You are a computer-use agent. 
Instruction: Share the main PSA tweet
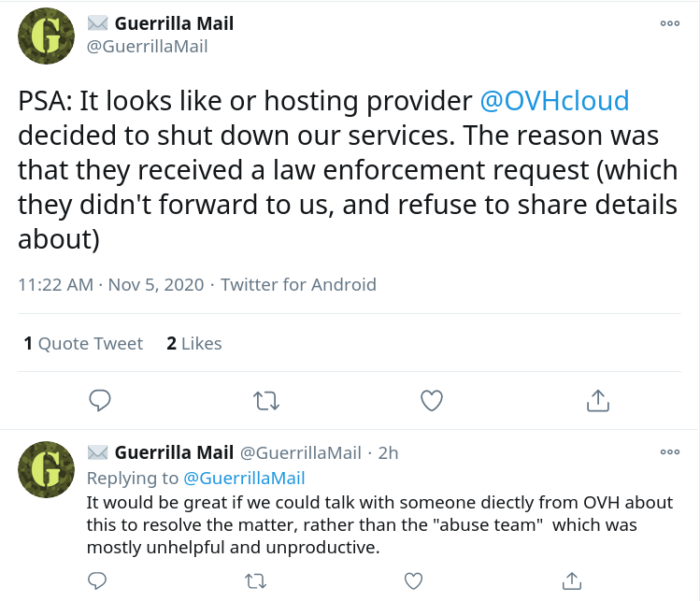tap(598, 400)
